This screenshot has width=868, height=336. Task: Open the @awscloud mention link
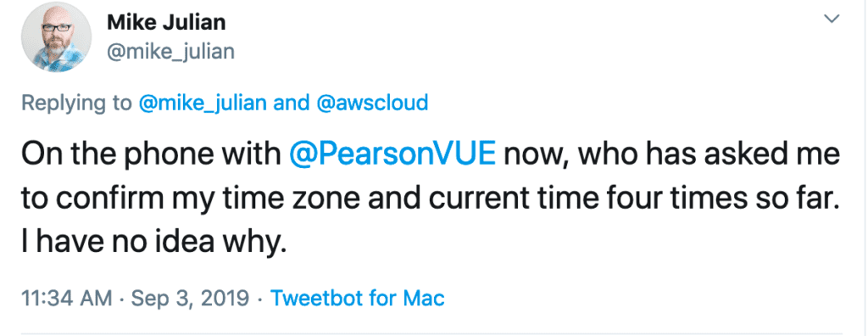point(373,104)
